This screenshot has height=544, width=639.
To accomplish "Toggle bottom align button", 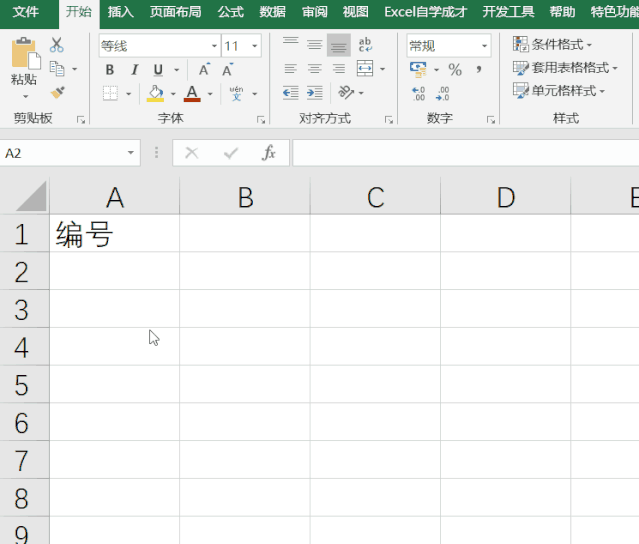I will [339, 45].
